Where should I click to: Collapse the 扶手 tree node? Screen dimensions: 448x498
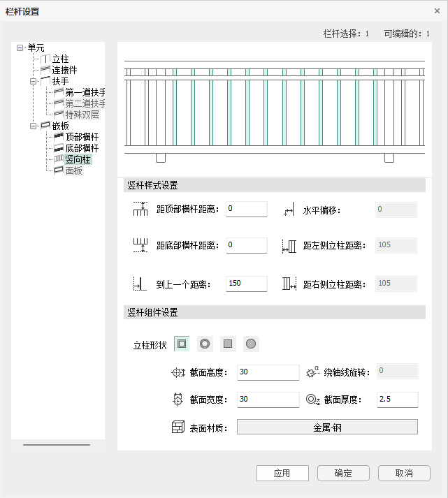tap(33, 81)
